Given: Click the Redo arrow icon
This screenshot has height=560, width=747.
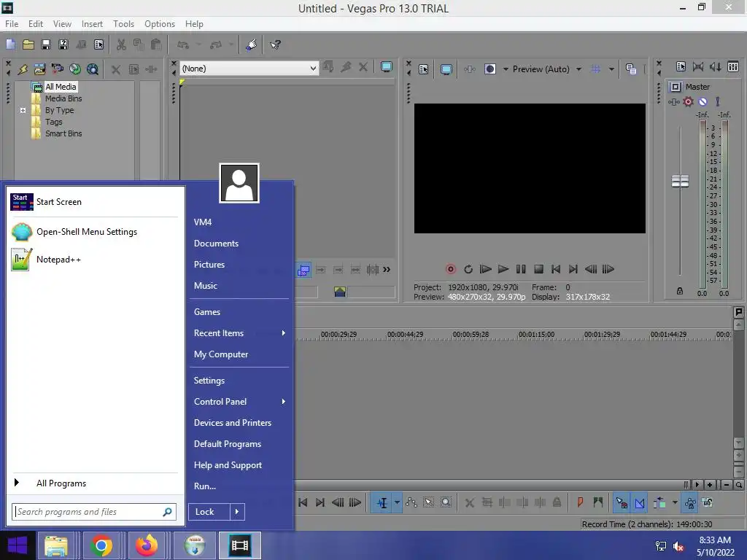Looking at the screenshot, I should point(216,44).
